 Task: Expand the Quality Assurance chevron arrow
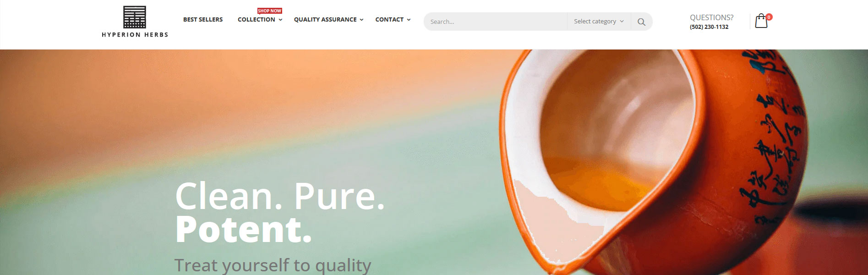(361, 20)
